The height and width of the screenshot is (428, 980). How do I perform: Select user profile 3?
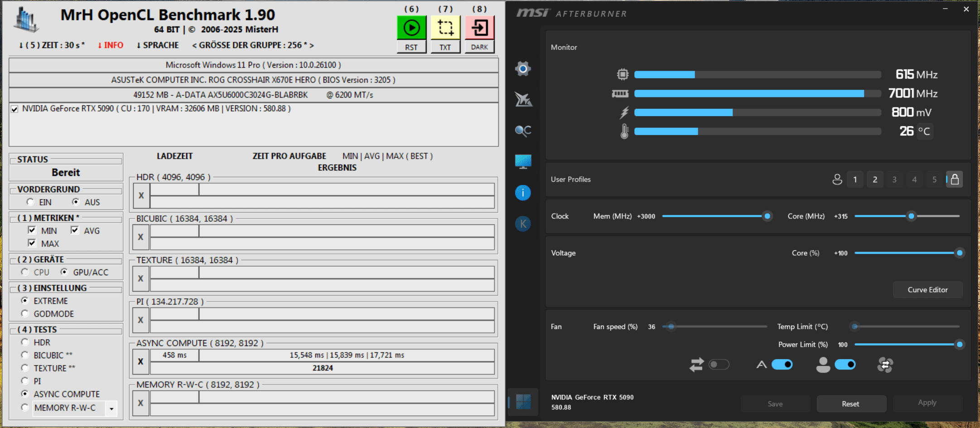tap(894, 180)
